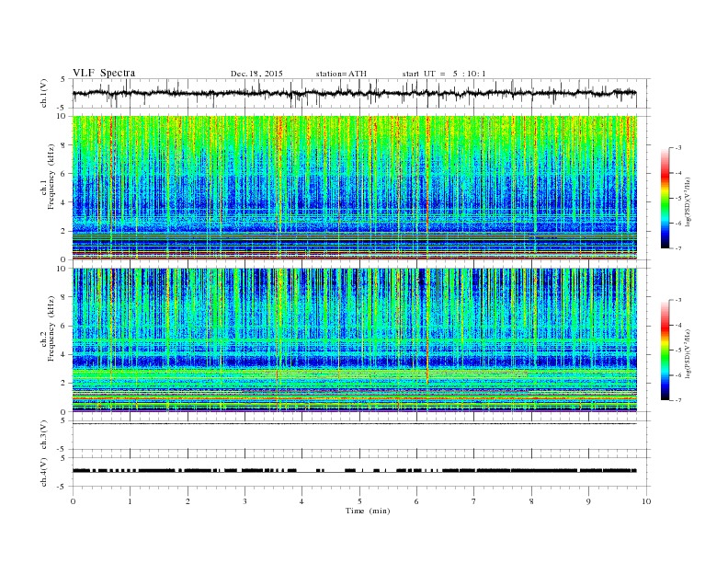
Task: Click inside the ch.1 frequency spectrogram
Action: tap(355, 188)
